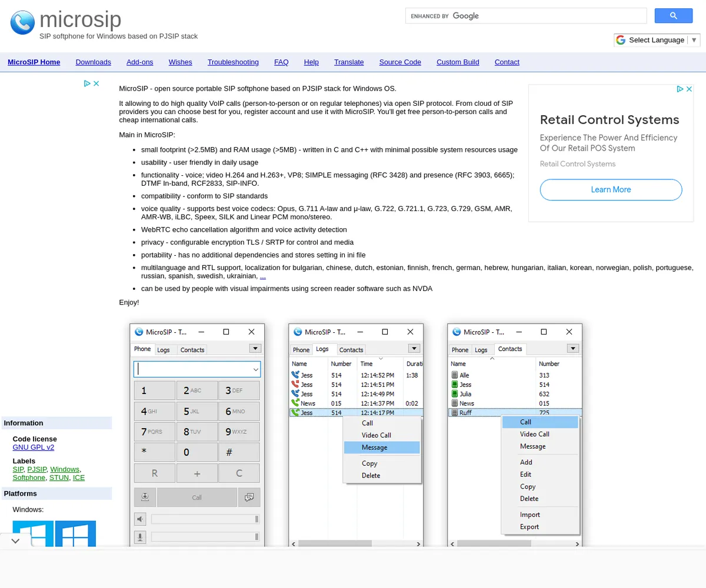Viewport: 706px width, 588px height.
Task: Click the speaker volume icon in softphone
Action: (x=140, y=519)
